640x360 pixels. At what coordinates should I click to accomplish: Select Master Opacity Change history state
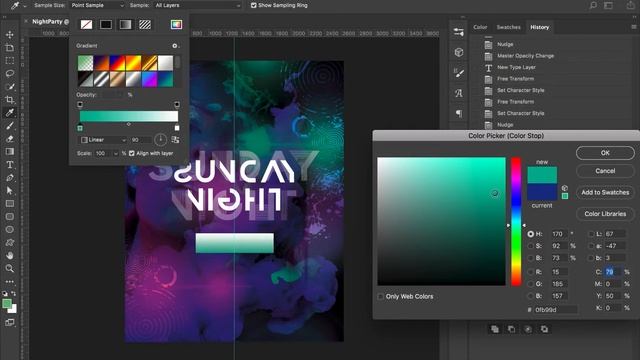click(x=525, y=56)
